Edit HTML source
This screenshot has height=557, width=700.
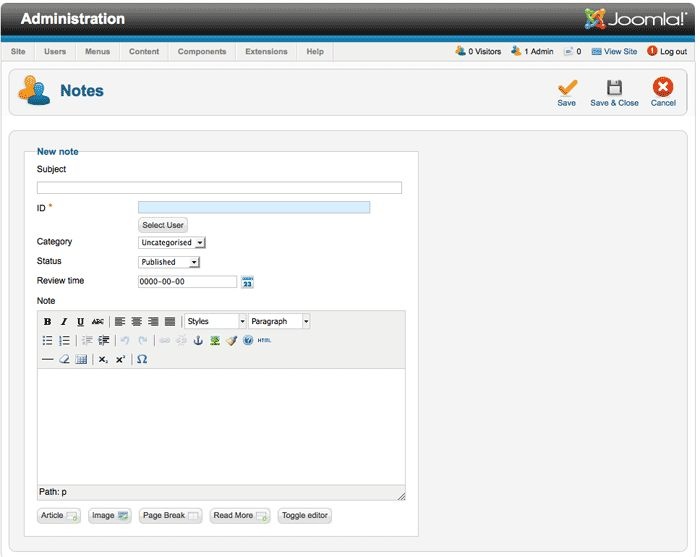264,340
